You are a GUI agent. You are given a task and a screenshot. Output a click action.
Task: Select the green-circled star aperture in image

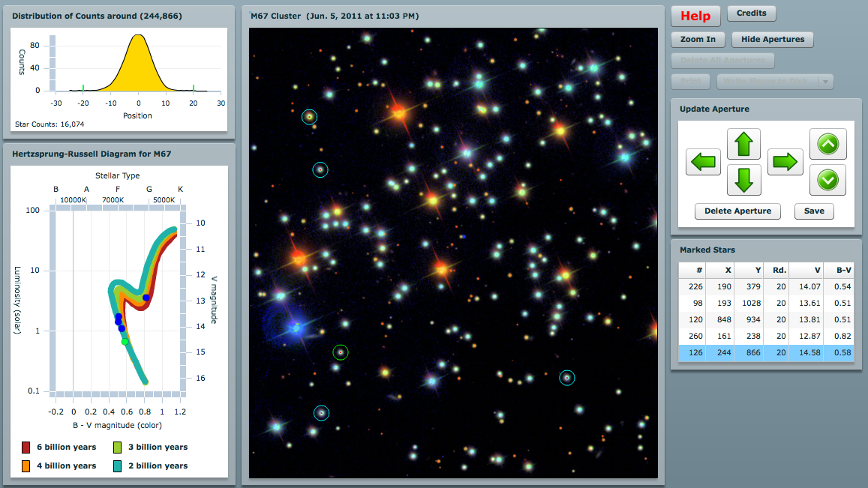341,352
